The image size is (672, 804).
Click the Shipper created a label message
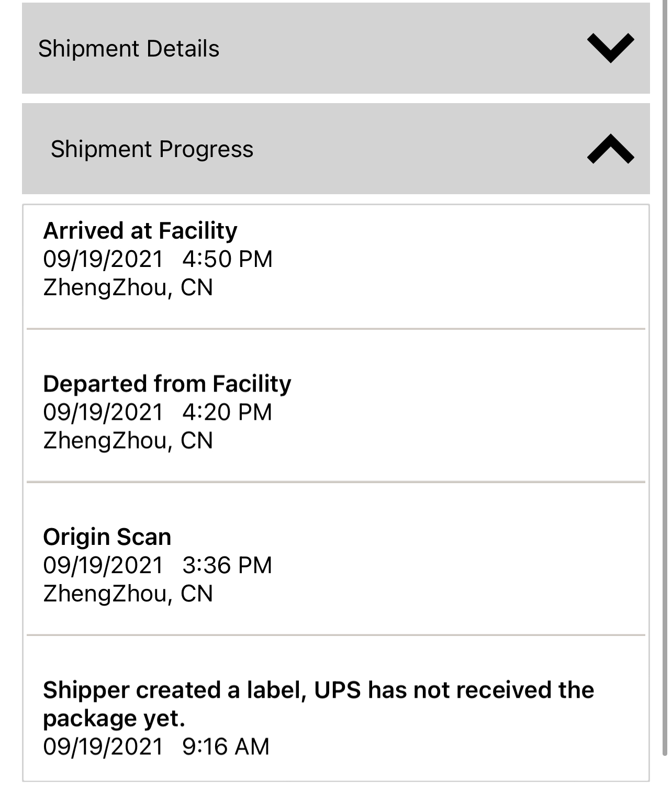pyautogui.click(x=318, y=703)
